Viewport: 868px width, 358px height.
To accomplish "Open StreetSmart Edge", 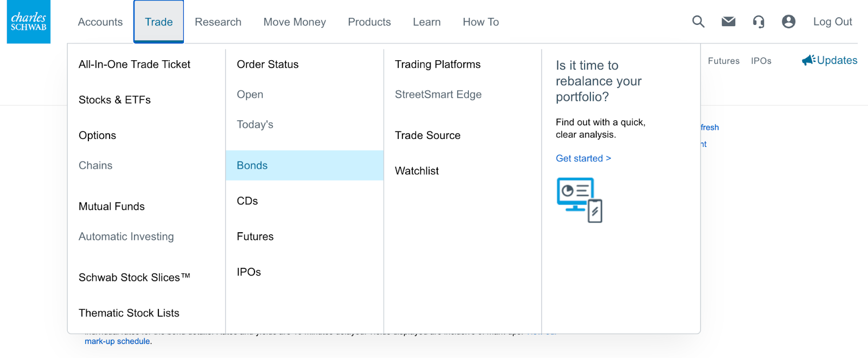I will point(438,94).
